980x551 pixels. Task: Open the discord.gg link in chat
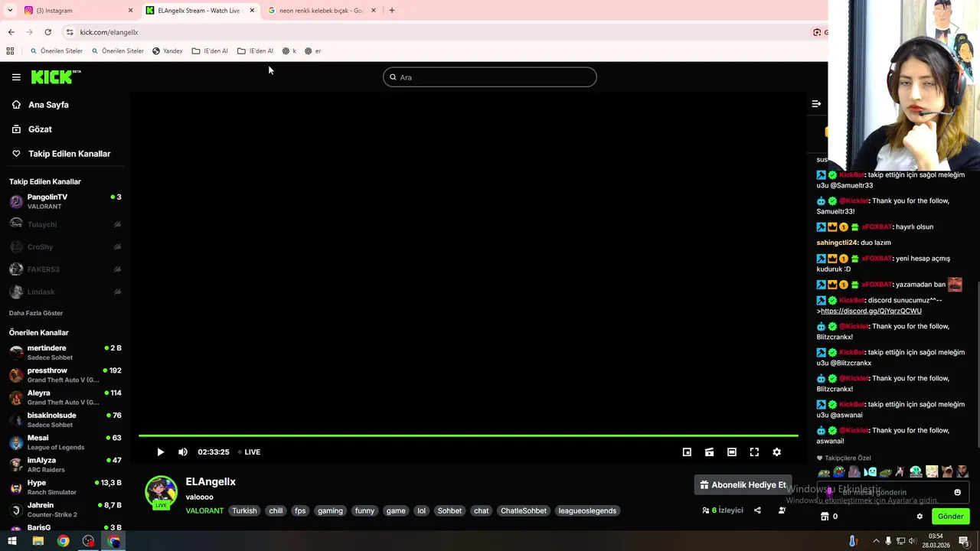pyautogui.click(x=871, y=311)
